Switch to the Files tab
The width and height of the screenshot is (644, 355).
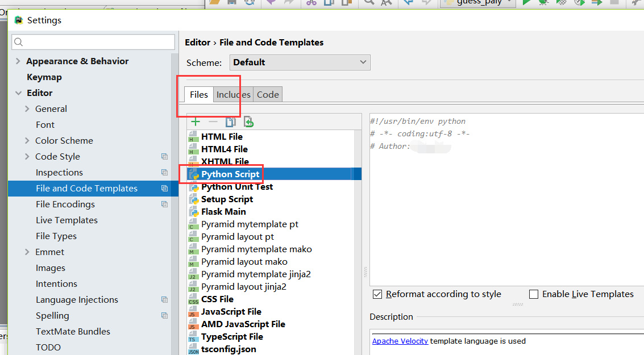199,95
